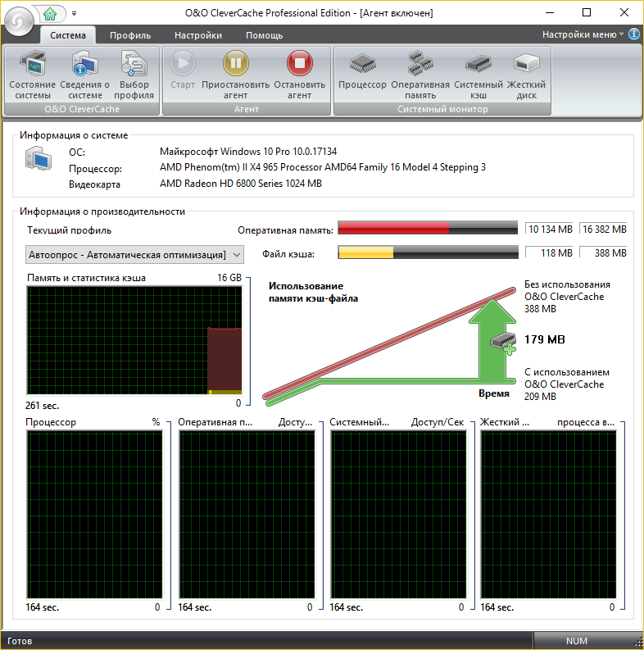Image resolution: width=644 pixels, height=650 pixels.
Task: Click the computer icon in system information
Action: coord(39,158)
